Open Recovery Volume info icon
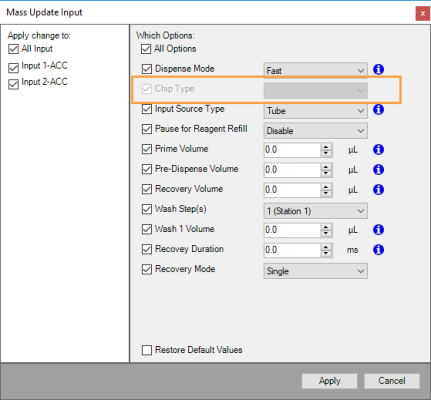 coord(378,190)
